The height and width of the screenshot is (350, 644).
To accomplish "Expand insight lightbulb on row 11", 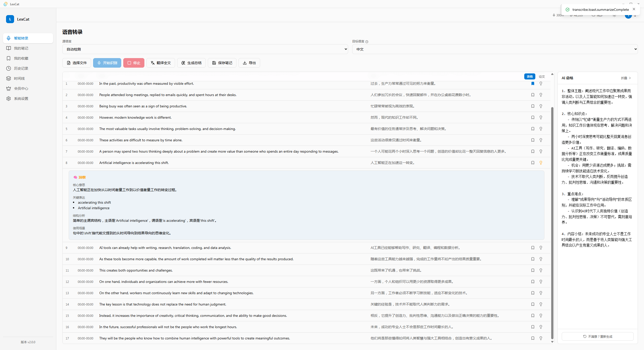I will click(541, 270).
